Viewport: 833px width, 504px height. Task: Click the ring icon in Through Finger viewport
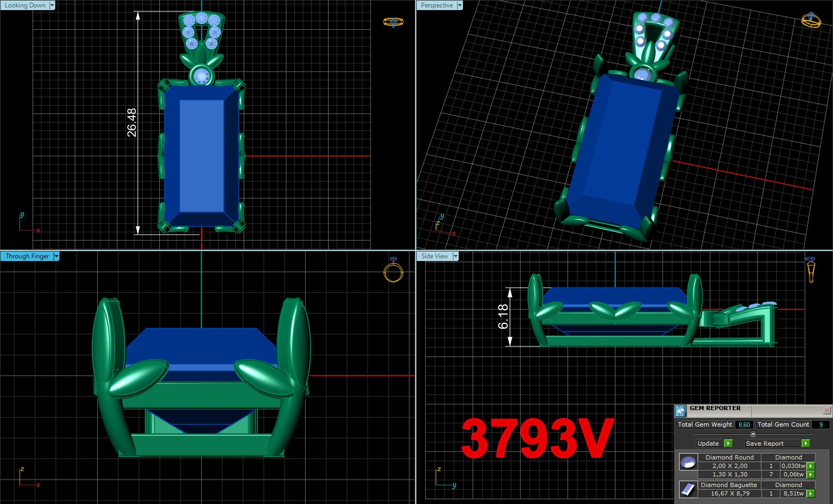tap(393, 270)
